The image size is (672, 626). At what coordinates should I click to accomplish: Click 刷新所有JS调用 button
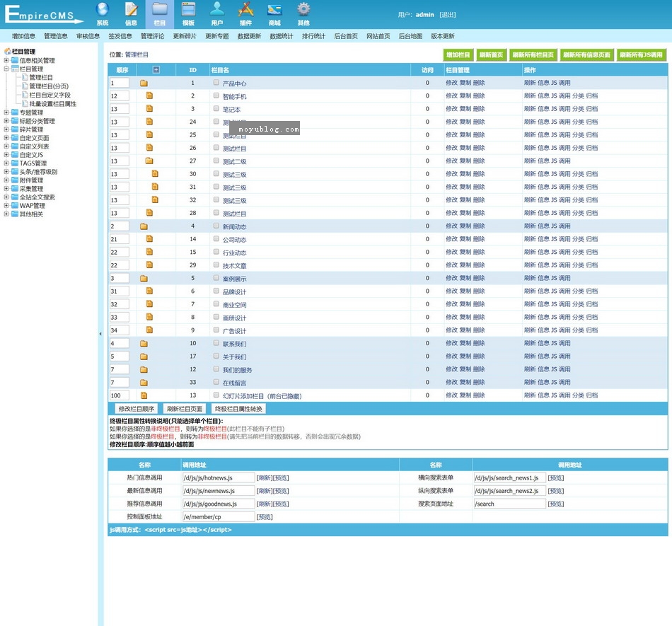point(641,55)
